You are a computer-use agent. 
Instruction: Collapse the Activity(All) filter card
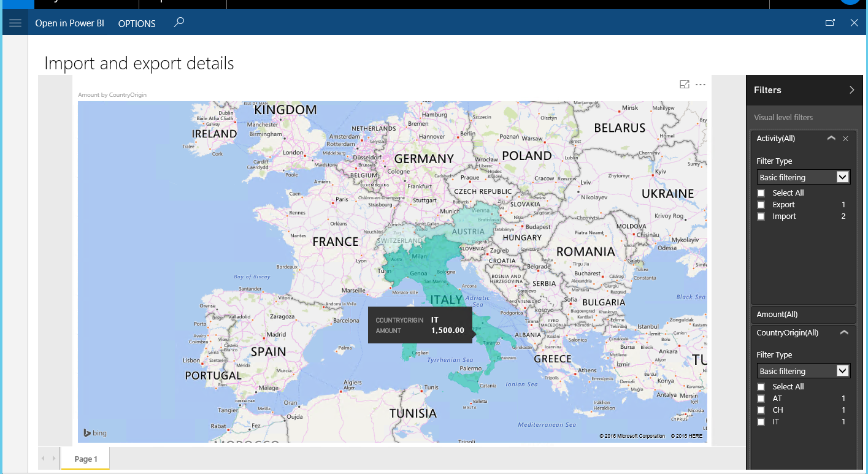coord(831,139)
